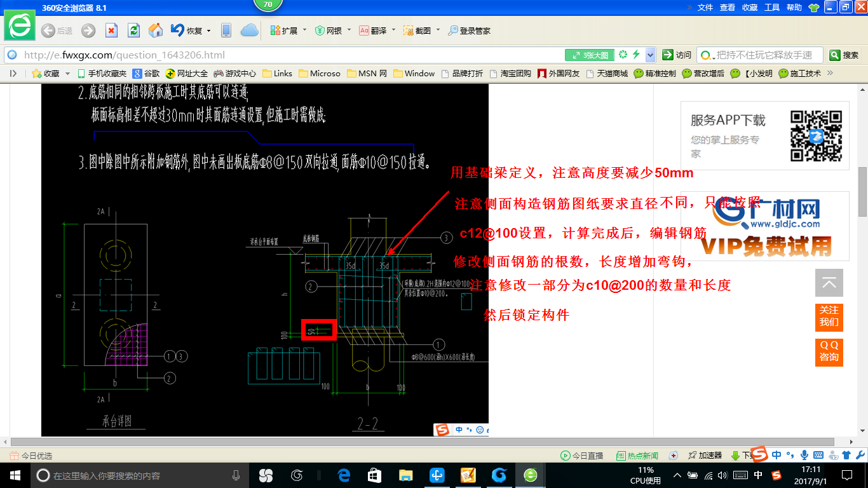Open the address bar history dropdown

(x=650, y=55)
